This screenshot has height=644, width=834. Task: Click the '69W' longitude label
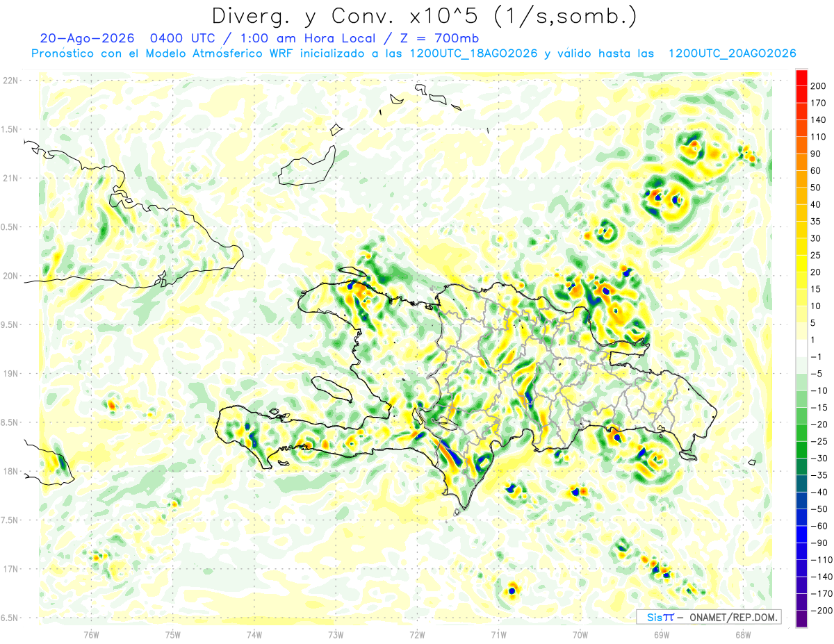point(662,634)
